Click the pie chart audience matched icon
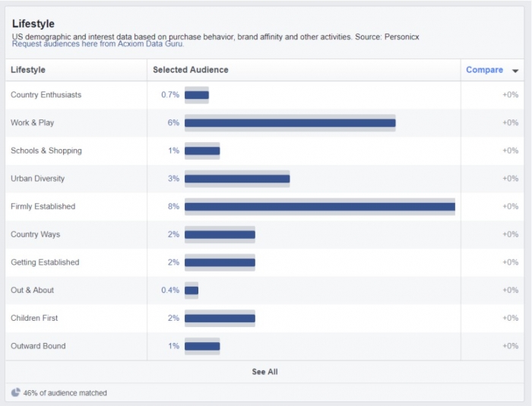Image resolution: width=532 pixels, height=406 pixels. pos(16,393)
